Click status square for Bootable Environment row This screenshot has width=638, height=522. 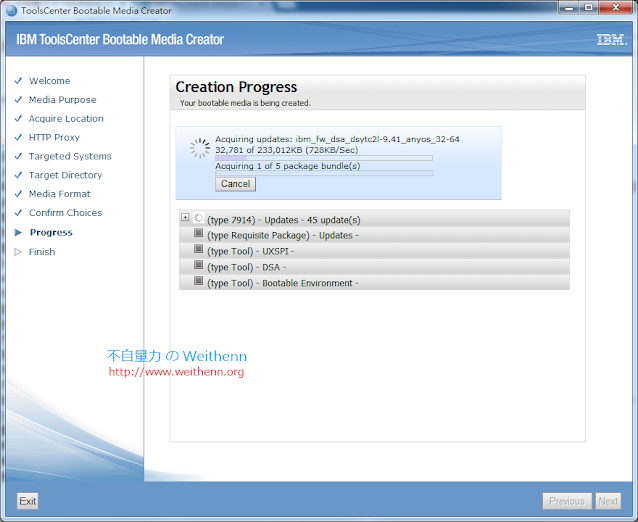(198, 281)
